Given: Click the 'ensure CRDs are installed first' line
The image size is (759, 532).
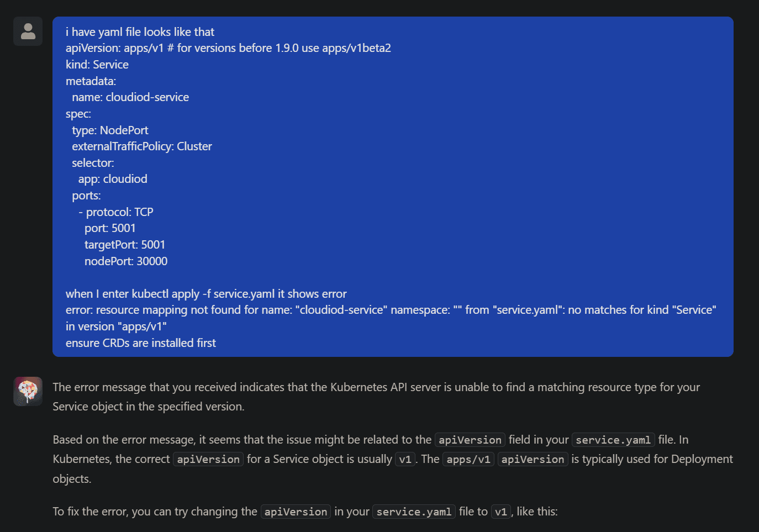Looking at the screenshot, I should tap(141, 343).
